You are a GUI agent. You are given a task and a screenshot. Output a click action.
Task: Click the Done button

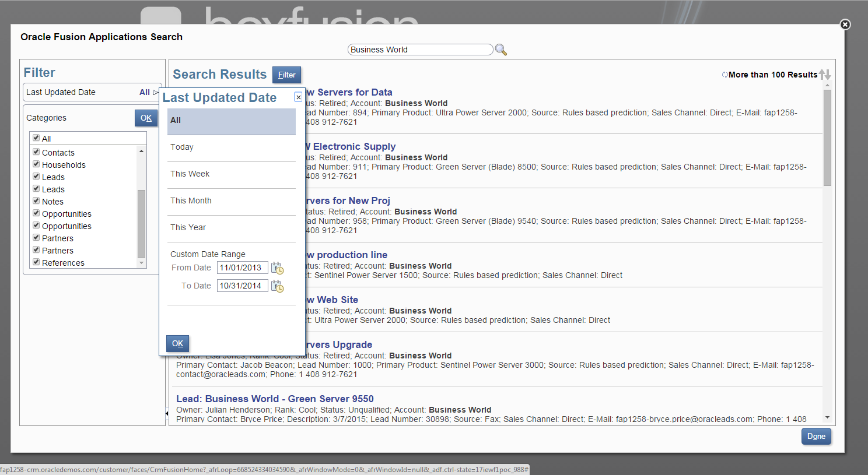click(x=816, y=436)
